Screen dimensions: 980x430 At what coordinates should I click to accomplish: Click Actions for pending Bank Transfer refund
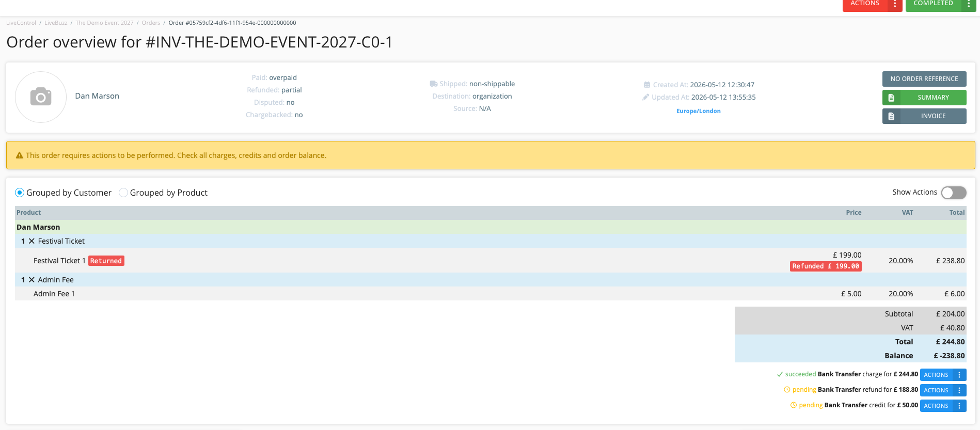click(x=936, y=390)
